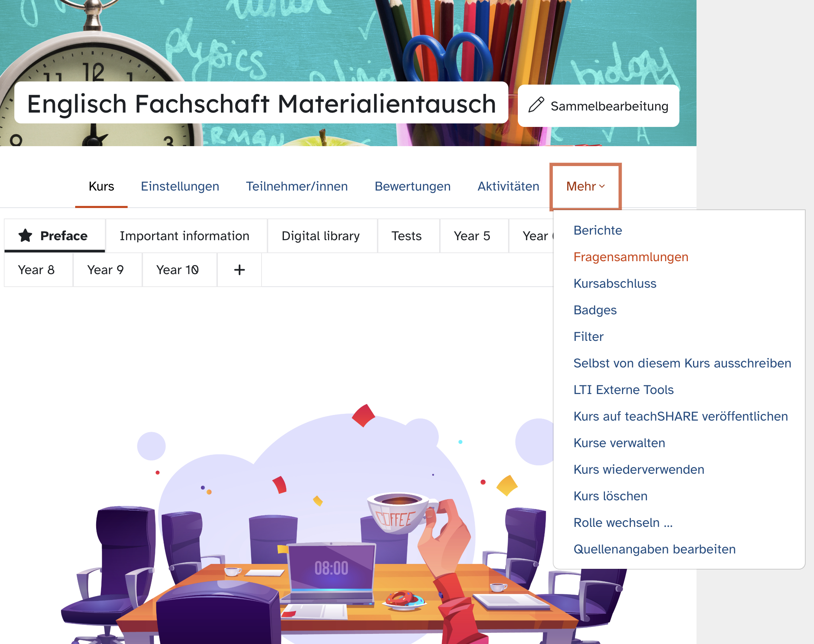The width and height of the screenshot is (814, 644).
Task: Choose Kurs löschen menu entry
Action: (610, 496)
